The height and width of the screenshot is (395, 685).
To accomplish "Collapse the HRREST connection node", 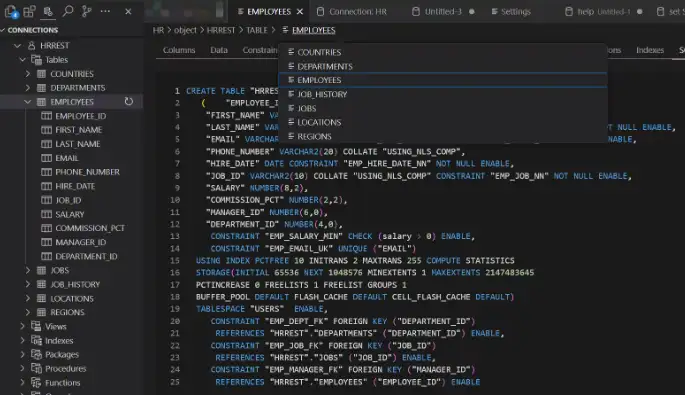I will [x=17, y=45].
